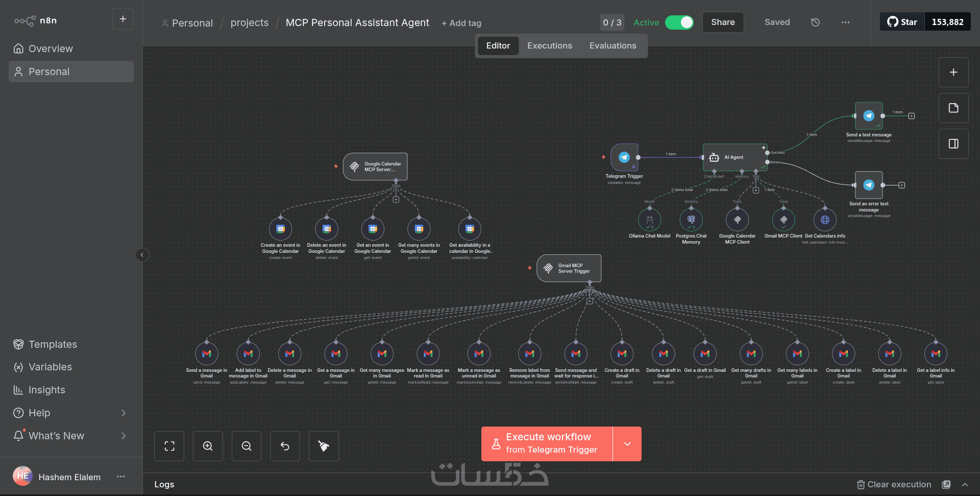980x496 pixels.
Task: Open the projects breadcrumb link
Action: click(x=250, y=22)
